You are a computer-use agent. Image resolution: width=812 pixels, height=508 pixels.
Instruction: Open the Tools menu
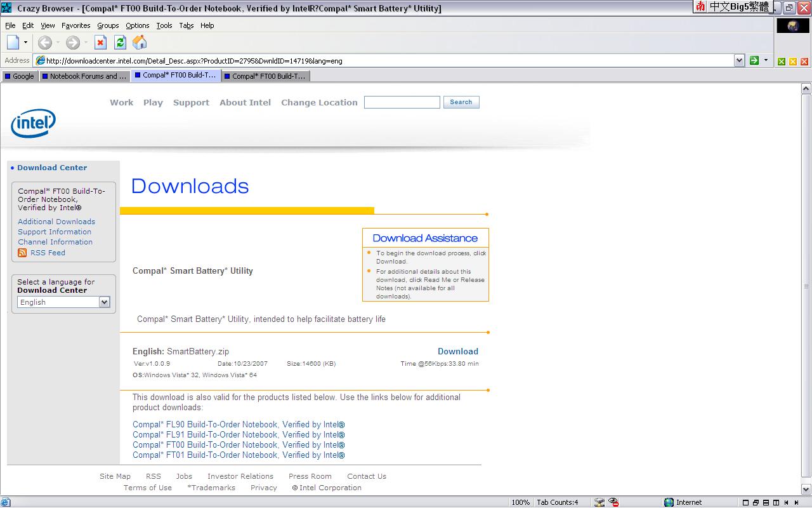(x=164, y=25)
